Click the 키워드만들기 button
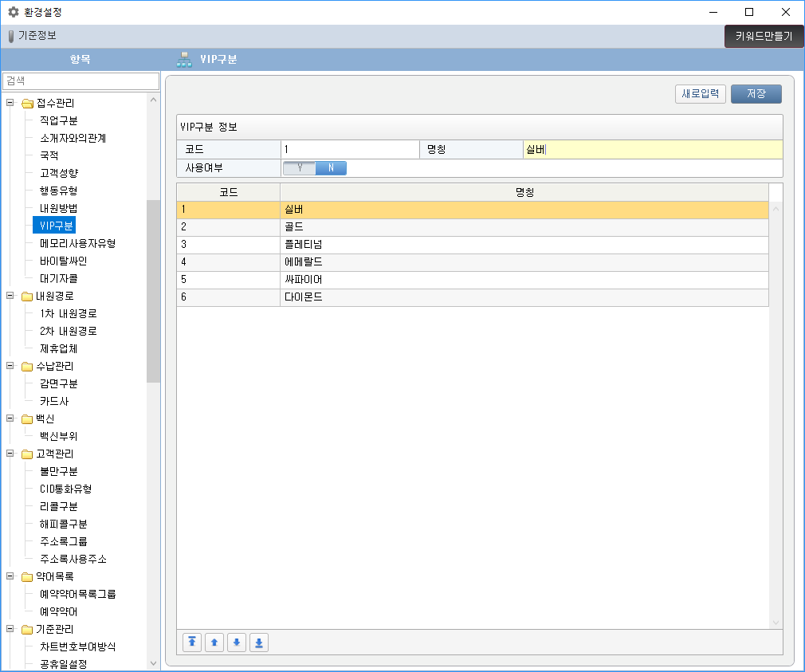 pos(764,36)
